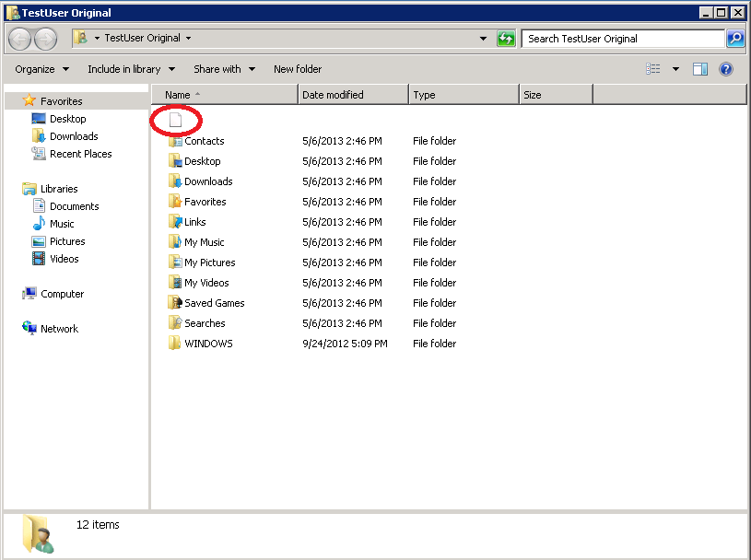Select the My Pictures folder icon
Viewport: 751px width, 560px height.
pyautogui.click(x=176, y=262)
